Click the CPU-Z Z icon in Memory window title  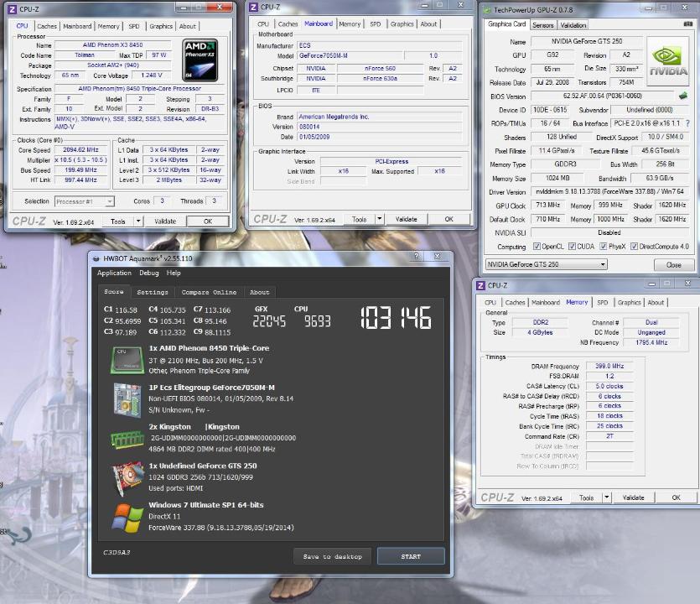pyautogui.click(x=481, y=285)
